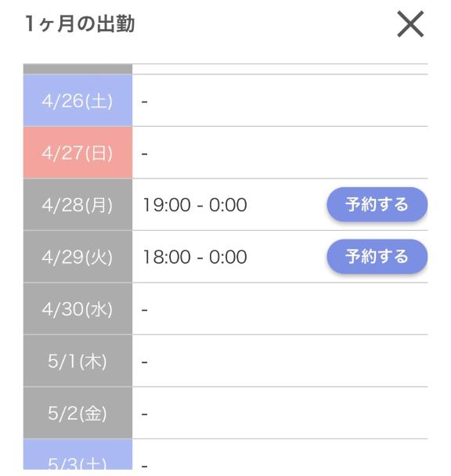Select the 4/26(土) date cell
This screenshot has width=451, height=476.
pos(78,100)
